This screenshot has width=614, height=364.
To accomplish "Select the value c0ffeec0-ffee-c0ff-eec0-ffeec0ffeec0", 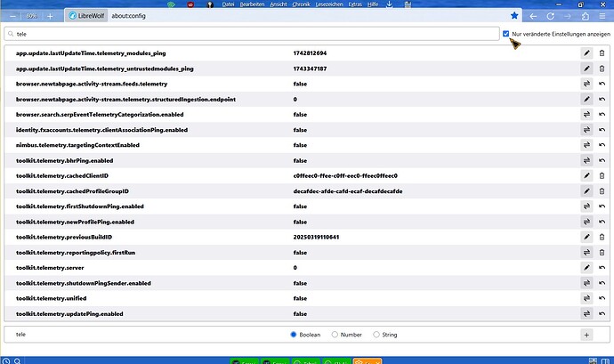I will click(x=345, y=176).
